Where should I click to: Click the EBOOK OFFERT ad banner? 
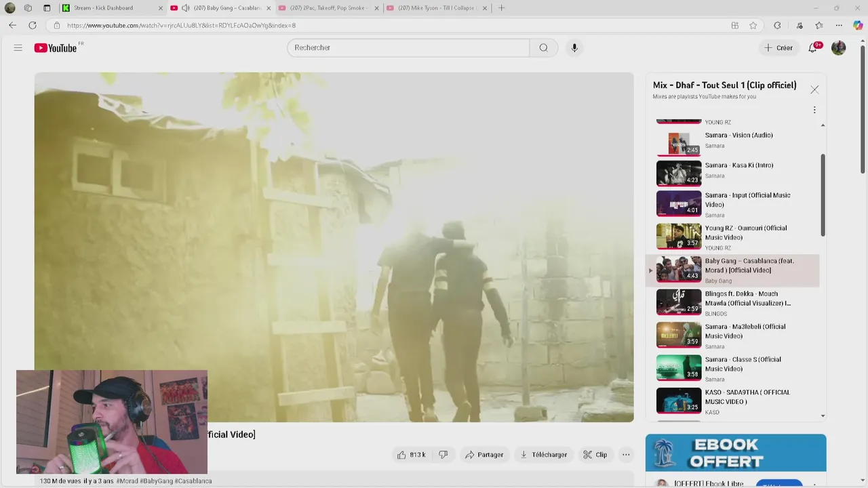(x=736, y=453)
